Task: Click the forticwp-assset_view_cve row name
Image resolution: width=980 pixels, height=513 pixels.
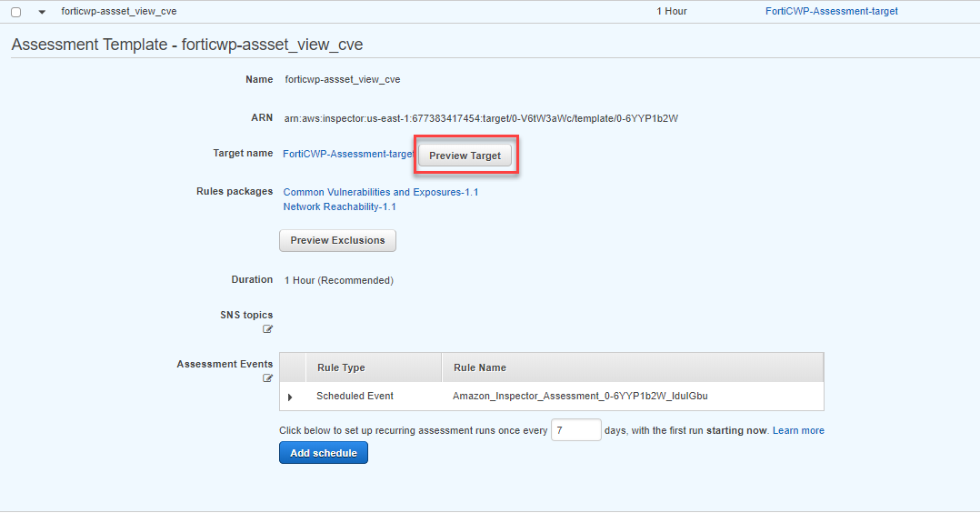Action: 119,11
